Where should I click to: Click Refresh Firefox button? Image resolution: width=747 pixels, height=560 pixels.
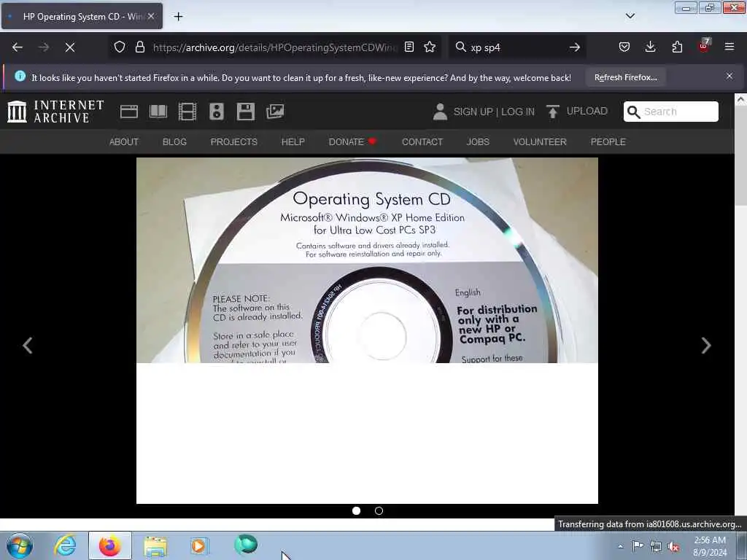pyautogui.click(x=625, y=77)
